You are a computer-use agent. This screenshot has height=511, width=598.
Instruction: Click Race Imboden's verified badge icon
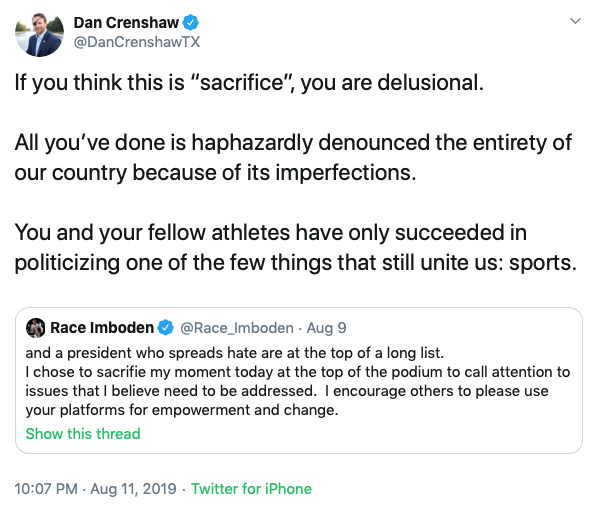point(166,328)
